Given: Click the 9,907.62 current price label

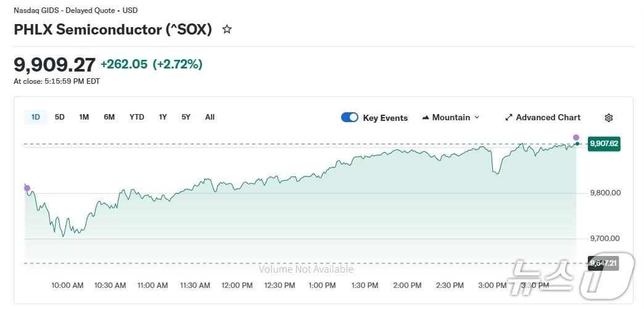Looking at the screenshot, I should pyautogui.click(x=604, y=144).
